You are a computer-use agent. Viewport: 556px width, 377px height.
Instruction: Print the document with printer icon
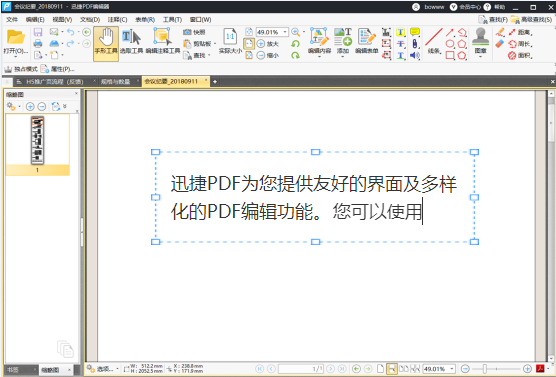pyautogui.click(x=38, y=44)
